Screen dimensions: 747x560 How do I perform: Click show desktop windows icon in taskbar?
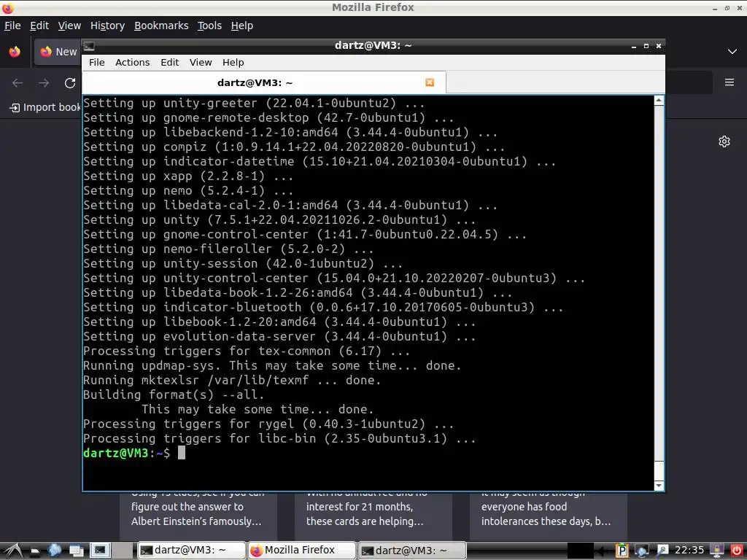(x=76, y=551)
